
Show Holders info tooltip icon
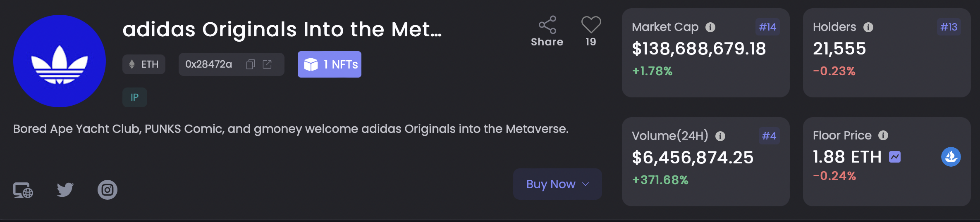point(868,27)
